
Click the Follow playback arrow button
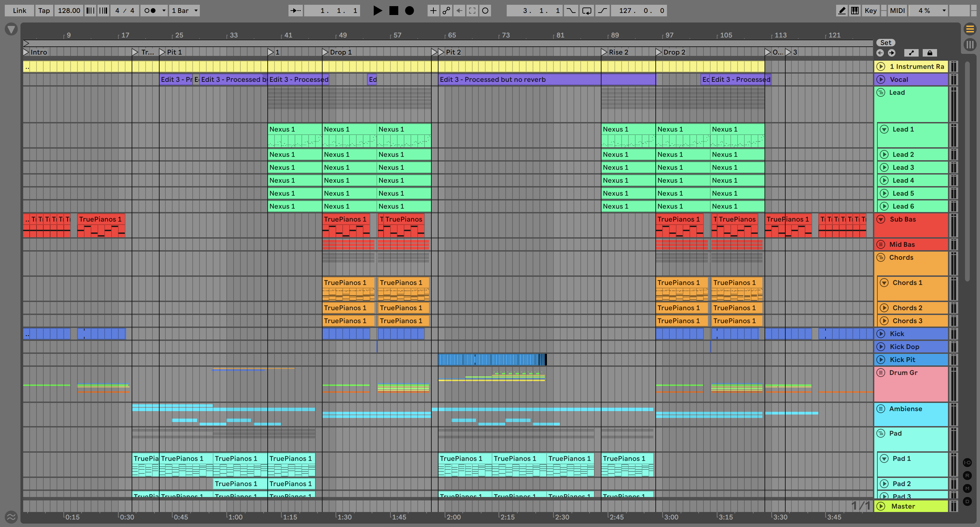(x=295, y=11)
